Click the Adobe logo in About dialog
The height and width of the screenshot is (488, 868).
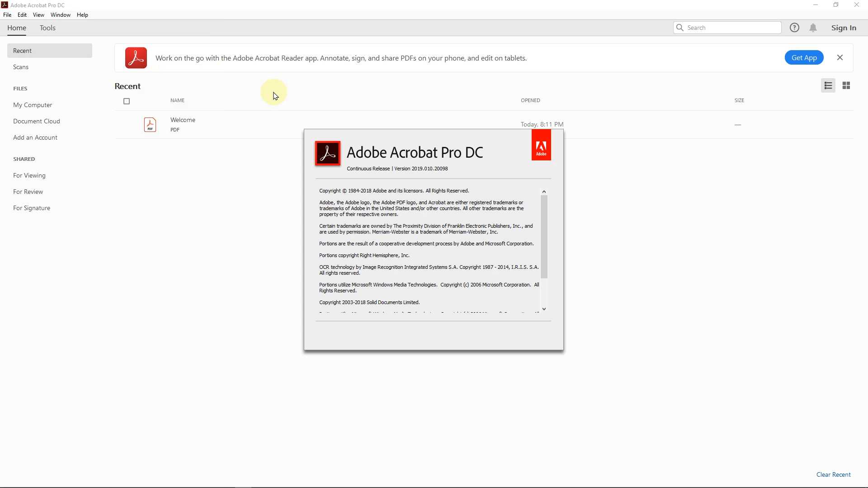coord(541,145)
